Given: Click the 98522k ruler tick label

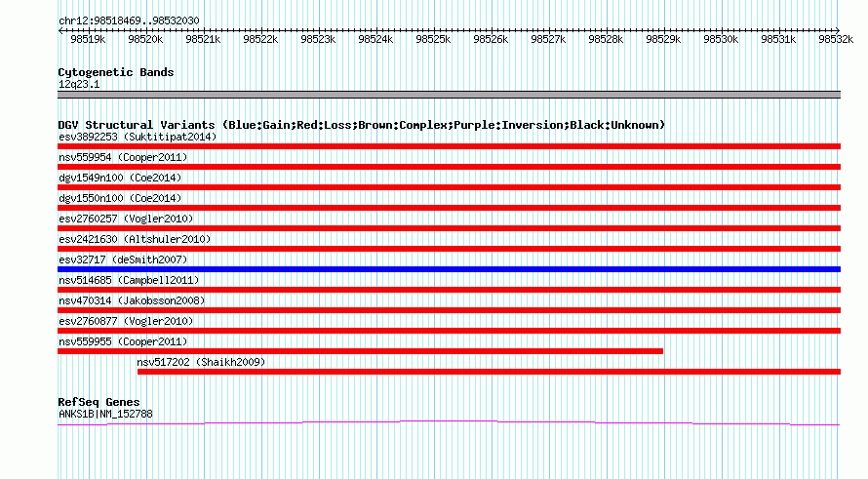Looking at the screenshot, I should click(x=260, y=39).
